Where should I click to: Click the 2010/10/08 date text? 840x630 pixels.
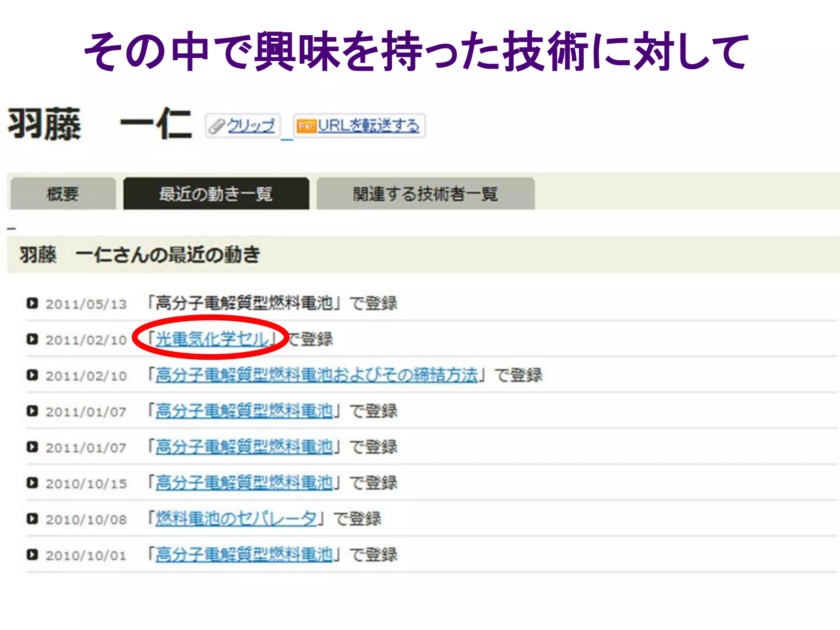click(x=86, y=520)
